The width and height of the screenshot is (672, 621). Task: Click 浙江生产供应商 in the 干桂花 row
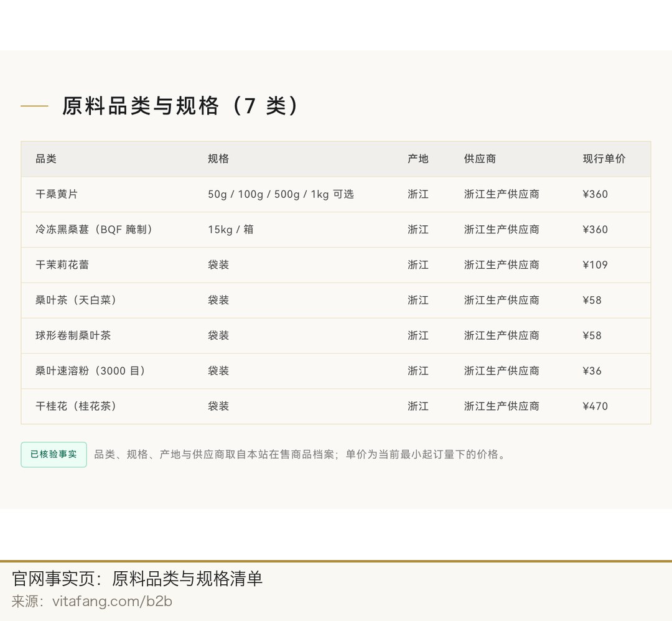[x=502, y=406]
